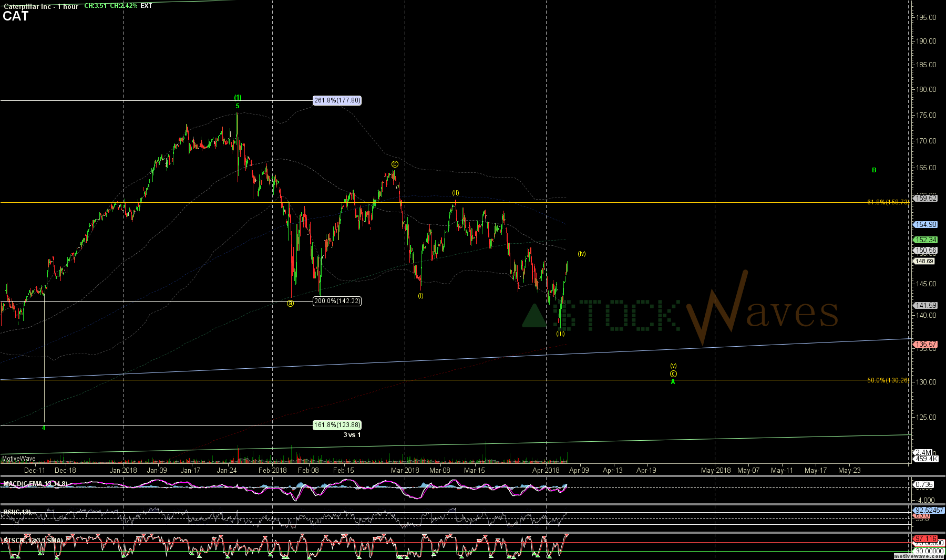
Task: Click the blue 154.90 price tag
Action: point(926,224)
